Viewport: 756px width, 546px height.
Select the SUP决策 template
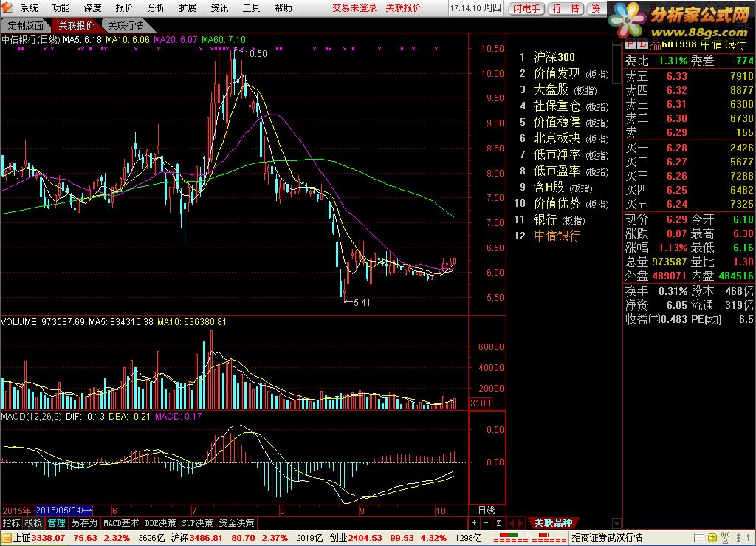point(196,523)
